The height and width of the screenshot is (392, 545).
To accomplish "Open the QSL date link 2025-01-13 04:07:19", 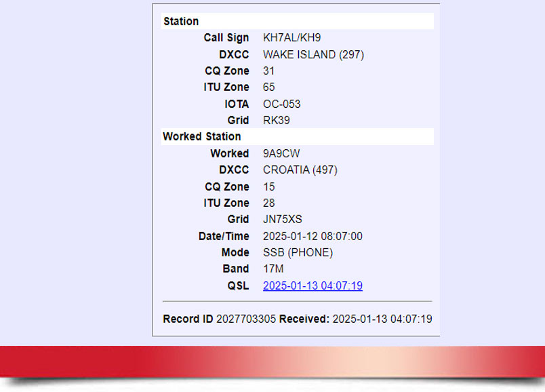I will (x=312, y=286).
